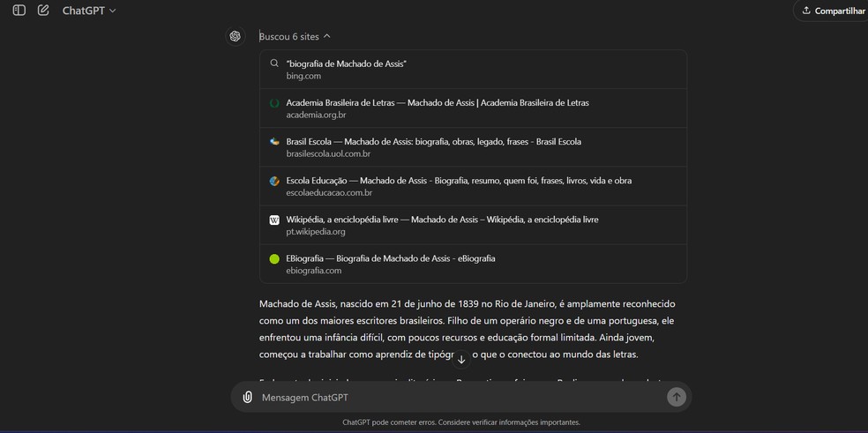Click the Compartilhar share button
Viewport: 868px width, 433px height.
(834, 11)
